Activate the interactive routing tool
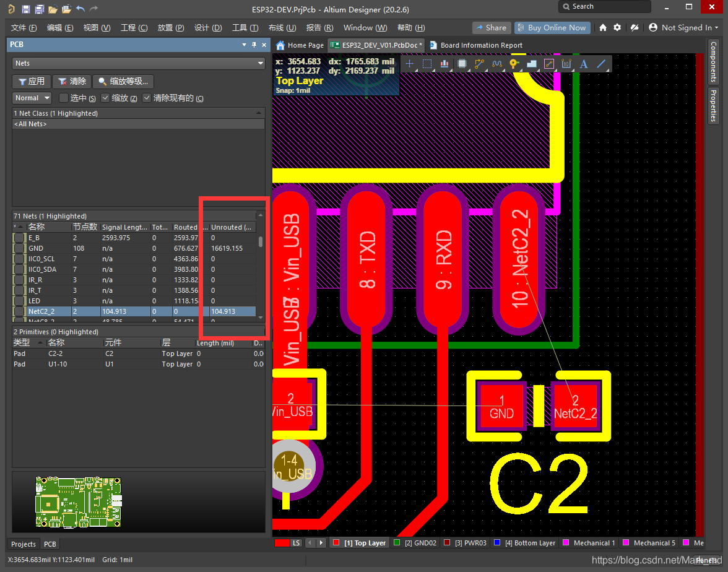The image size is (728, 572). click(x=479, y=64)
